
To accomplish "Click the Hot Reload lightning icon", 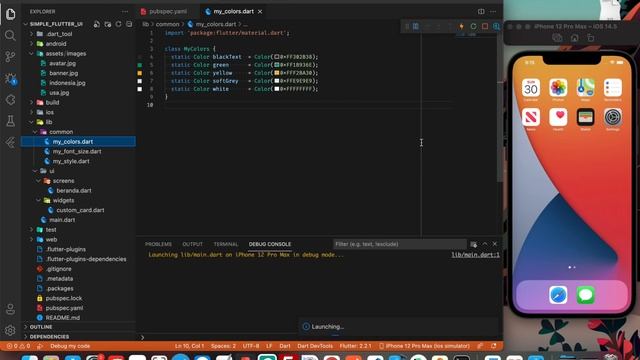I will 461,27.
